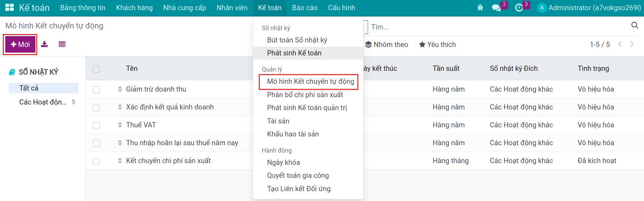Click drag handle of Kết chuyển chi phí sản xuất
This screenshot has height=201, width=644.
pos(120,161)
